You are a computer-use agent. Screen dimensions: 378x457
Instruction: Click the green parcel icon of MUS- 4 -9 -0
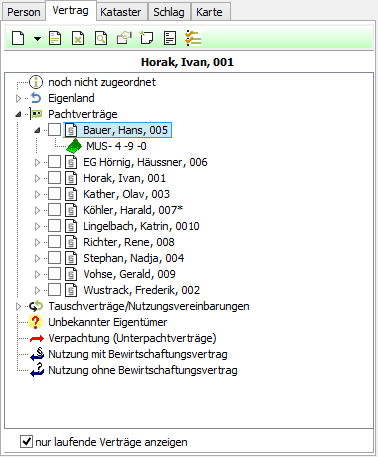point(74,146)
